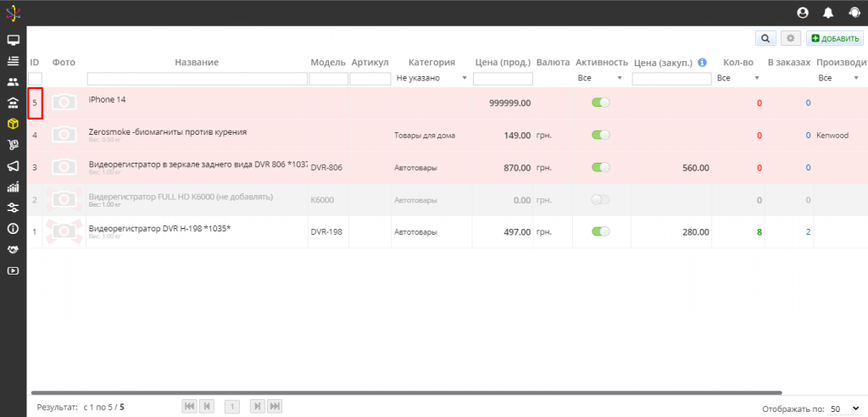Click the K6000 model cell
Viewport: 868px width, 417px height.
click(x=322, y=200)
